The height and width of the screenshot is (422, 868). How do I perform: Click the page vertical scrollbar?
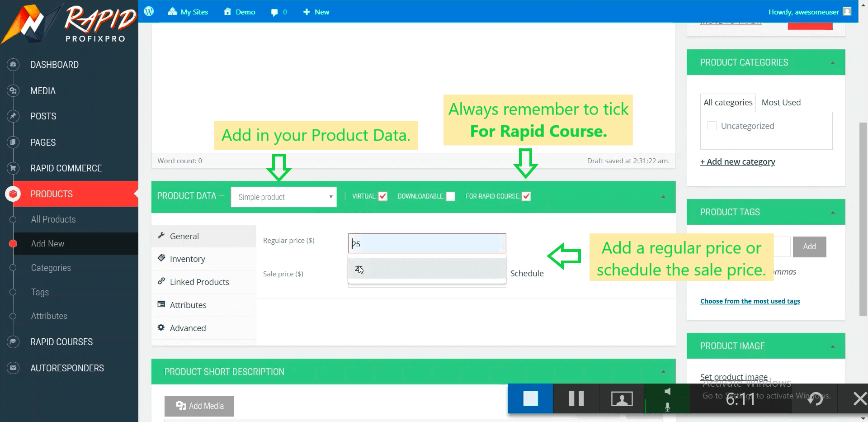[x=863, y=219]
